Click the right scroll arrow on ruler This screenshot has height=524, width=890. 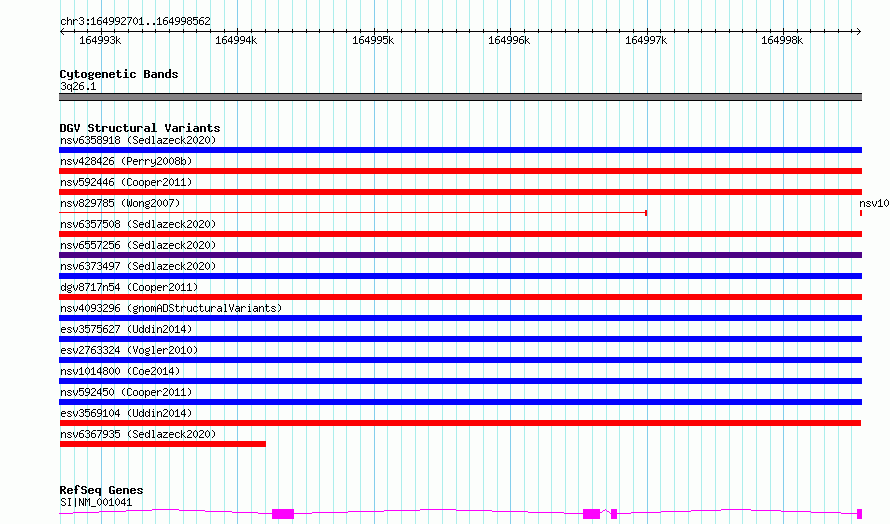point(858,32)
